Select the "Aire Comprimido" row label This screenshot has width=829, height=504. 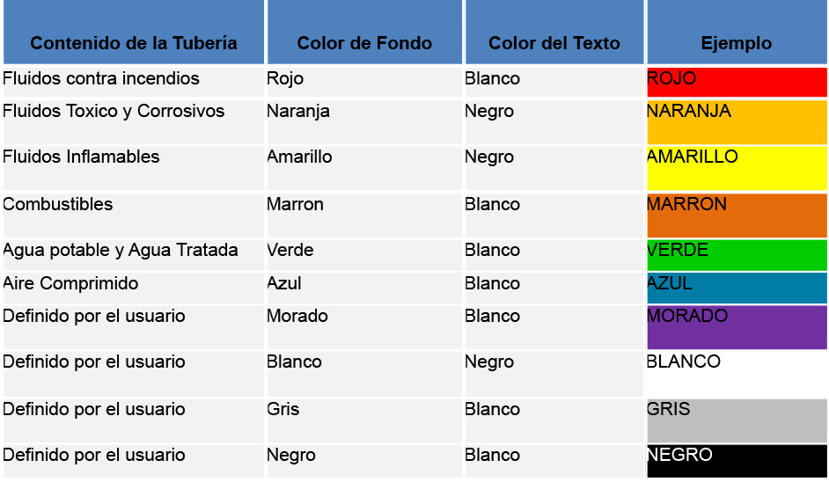coord(71,284)
